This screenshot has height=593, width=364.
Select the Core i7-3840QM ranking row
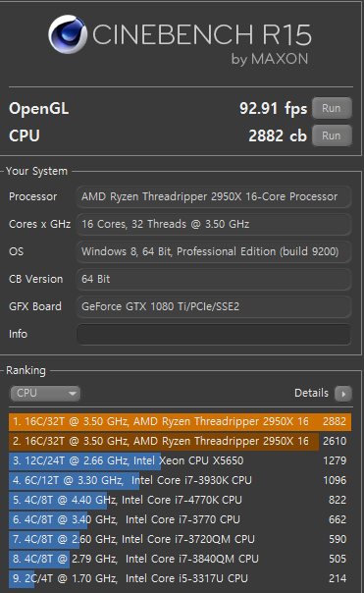point(180,560)
